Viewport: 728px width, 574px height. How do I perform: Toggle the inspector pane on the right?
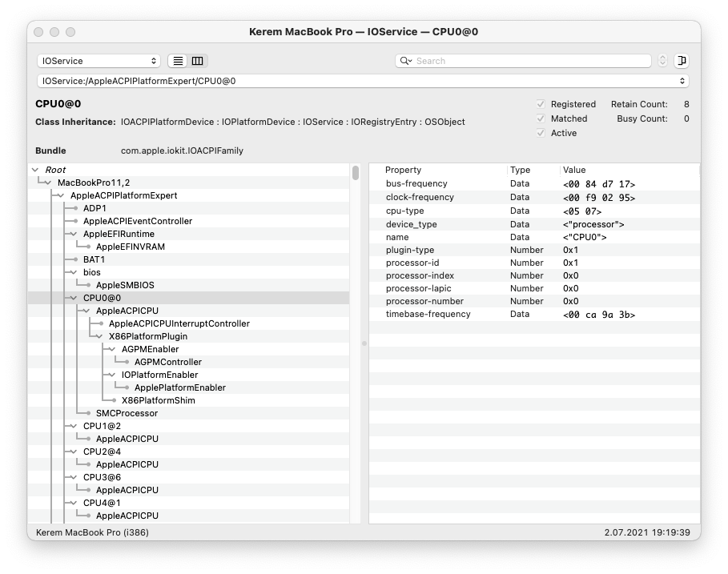coord(680,61)
